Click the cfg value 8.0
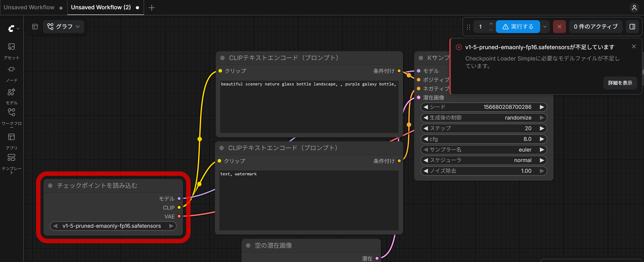The width and height of the screenshot is (644, 262). click(527, 139)
